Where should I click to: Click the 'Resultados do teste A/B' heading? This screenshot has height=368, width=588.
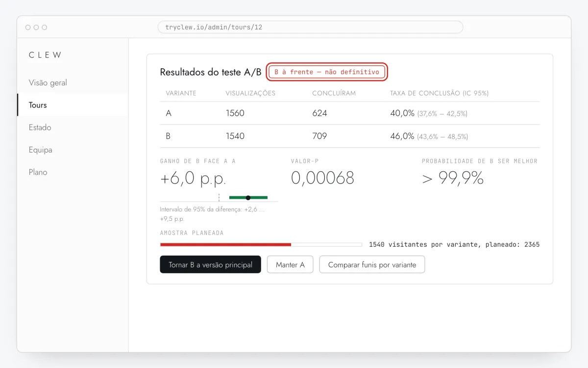coord(211,72)
